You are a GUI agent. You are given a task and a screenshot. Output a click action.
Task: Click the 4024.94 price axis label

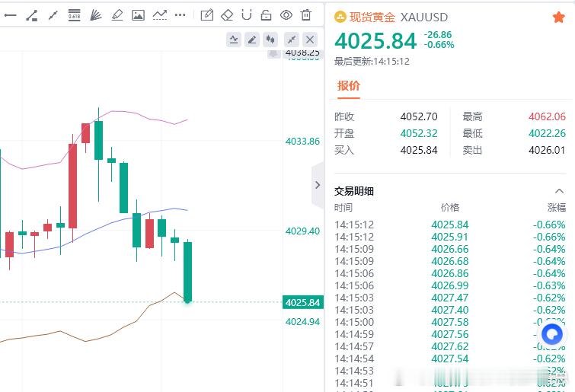[x=302, y=322]
